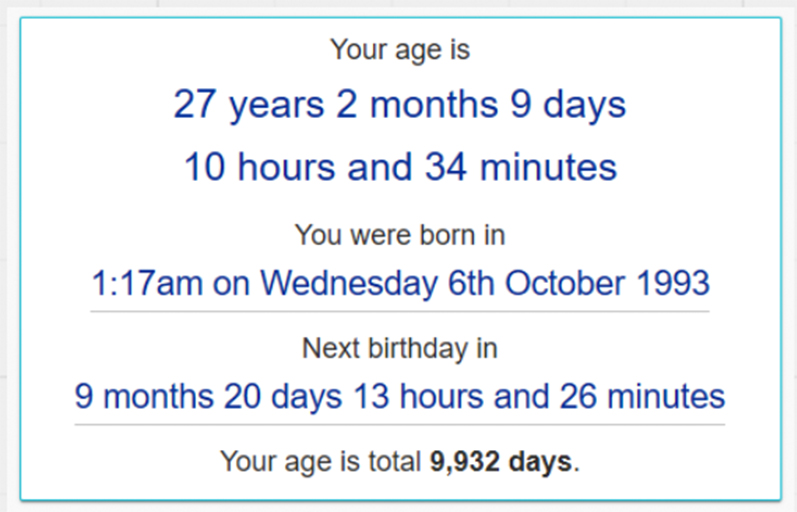Click the divider line under the birthday countdown
The width and height of the screenshot is (797, 512).
(x=400, y=425)
